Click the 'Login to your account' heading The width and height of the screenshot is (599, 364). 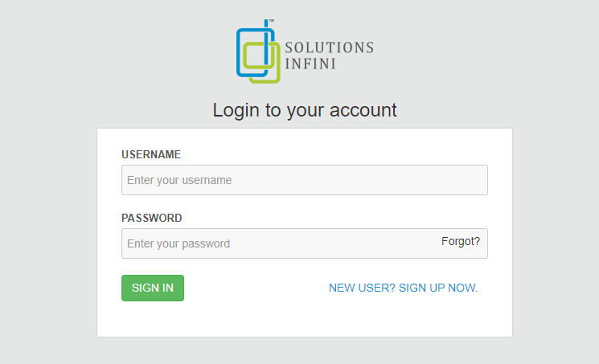pos(305,110)
